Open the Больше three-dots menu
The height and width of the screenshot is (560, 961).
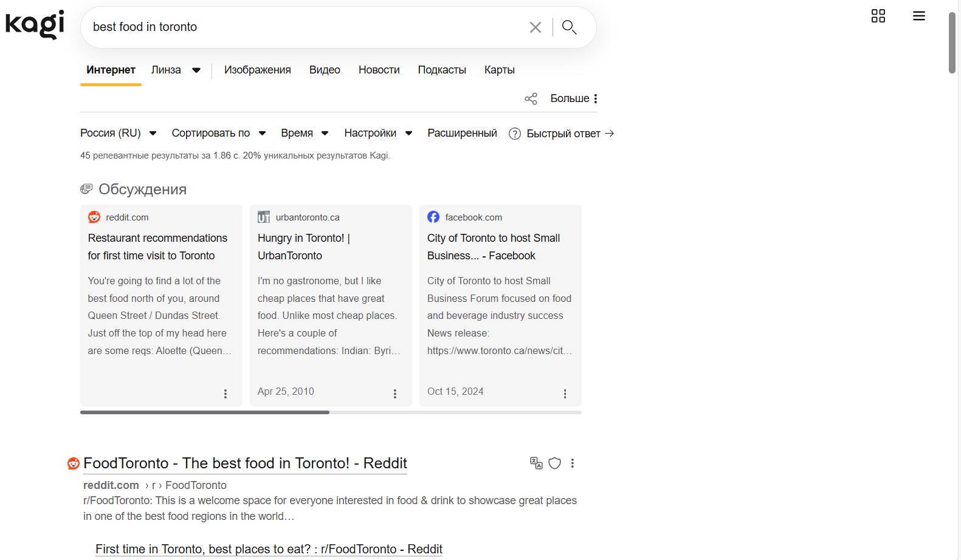574,98
